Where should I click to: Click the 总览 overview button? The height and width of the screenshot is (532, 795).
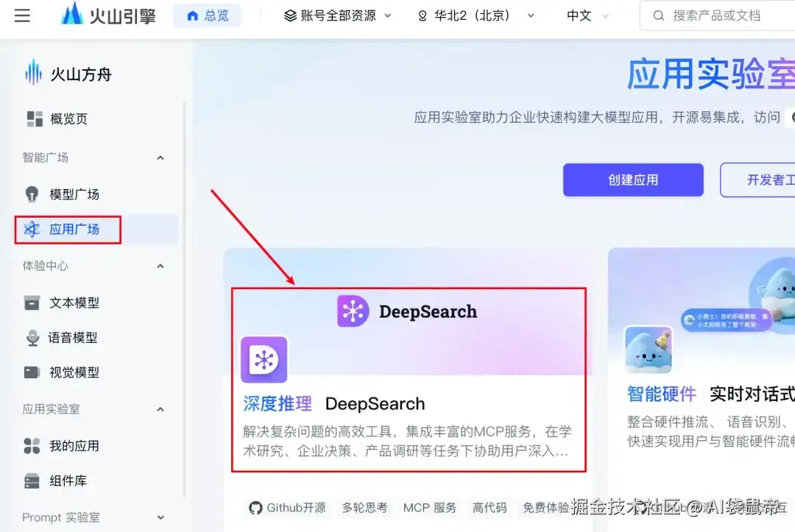[207, 15]
